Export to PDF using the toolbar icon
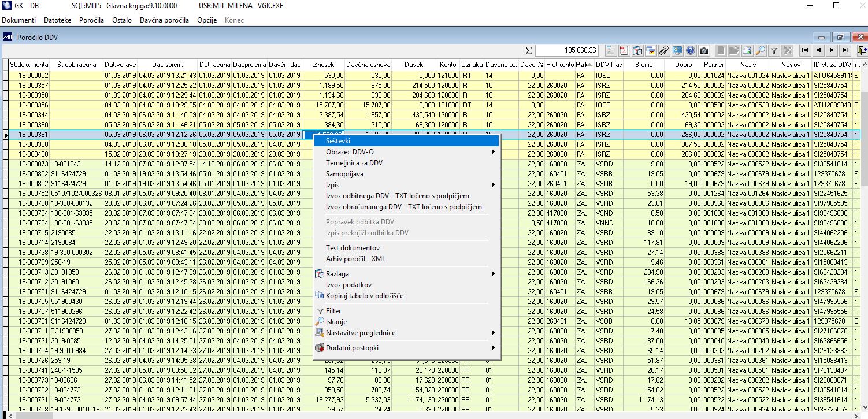This screenshot has width=868, height=419. click(624, 50)
